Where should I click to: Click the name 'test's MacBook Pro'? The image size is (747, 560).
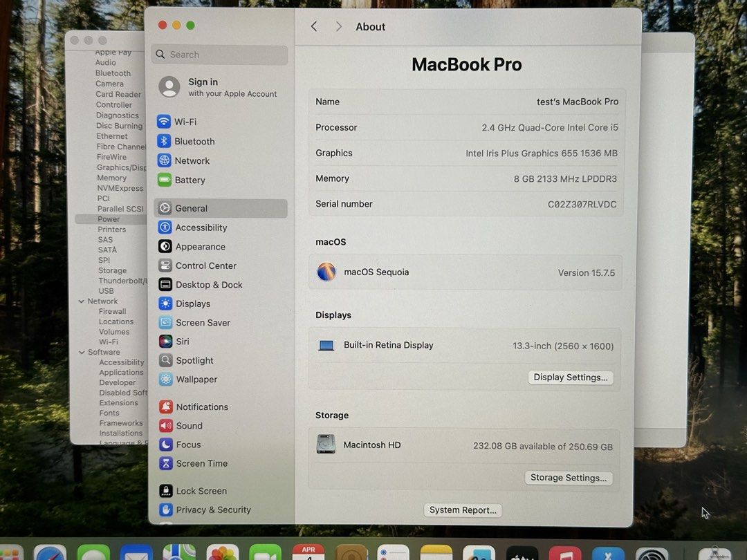(578, 102)
